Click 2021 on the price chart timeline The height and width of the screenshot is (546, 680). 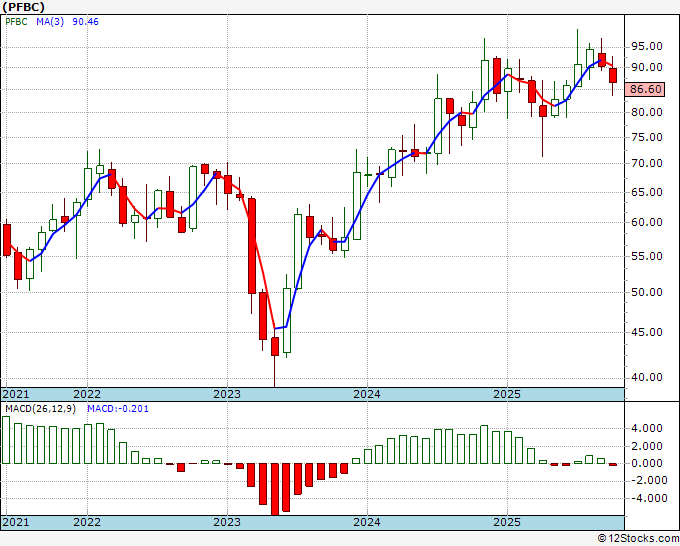tap(16, 394)
